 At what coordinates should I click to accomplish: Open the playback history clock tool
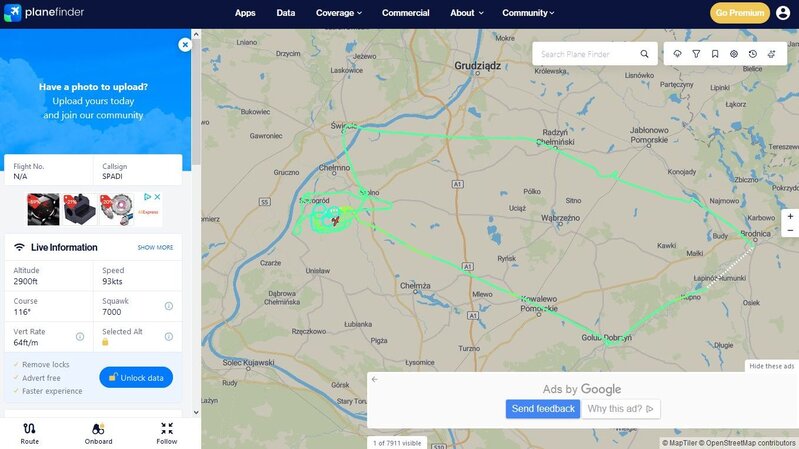(753, 54)
